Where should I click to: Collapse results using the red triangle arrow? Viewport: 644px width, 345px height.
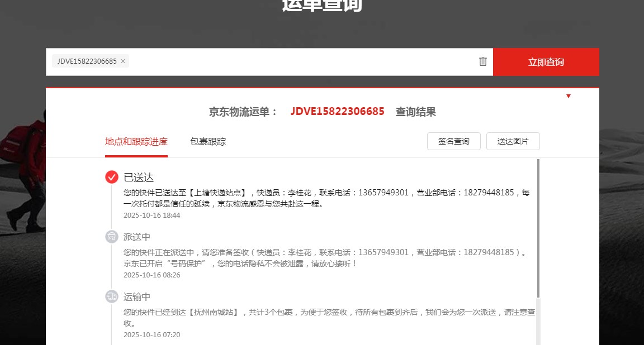tap(569, 96)
